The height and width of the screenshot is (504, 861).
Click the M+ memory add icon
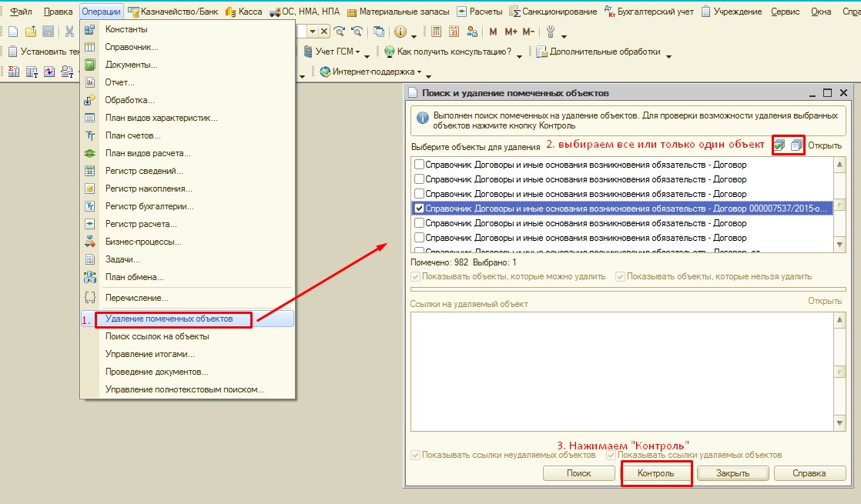(x=511, y=32)
